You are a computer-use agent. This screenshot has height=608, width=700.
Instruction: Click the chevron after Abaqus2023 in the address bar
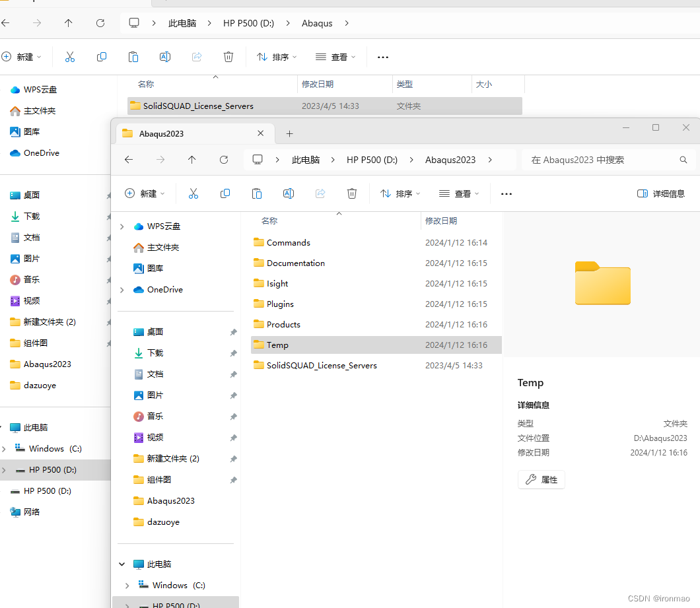(x=490, y=160)
